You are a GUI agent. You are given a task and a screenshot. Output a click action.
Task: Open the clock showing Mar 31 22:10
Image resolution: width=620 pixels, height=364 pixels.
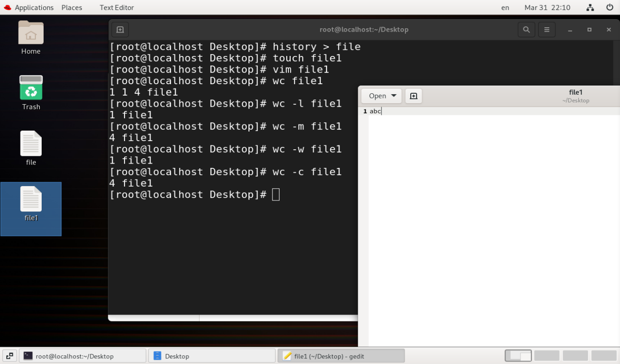coord(547,8)
